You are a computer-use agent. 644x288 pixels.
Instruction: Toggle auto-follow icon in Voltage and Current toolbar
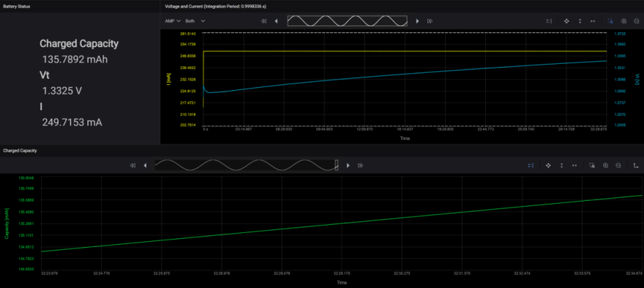tap(549, 21)
